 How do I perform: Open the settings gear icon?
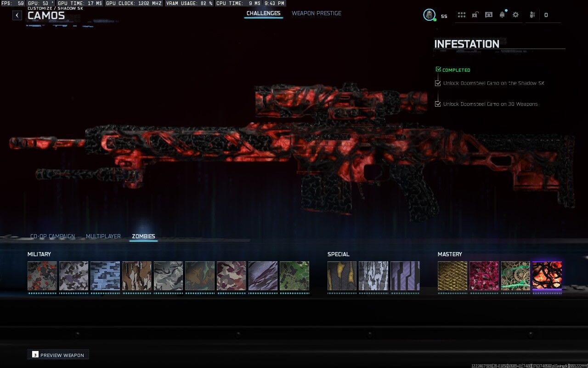click(x=515, y=14)
